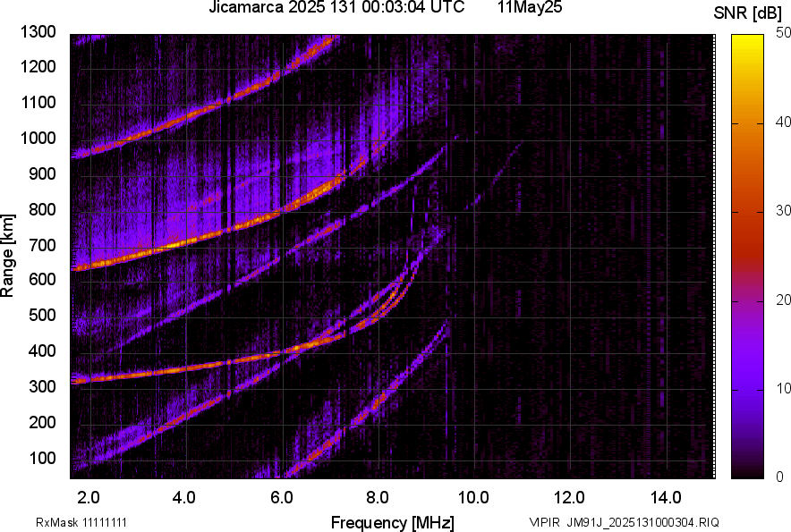791x532 pixels.
Task: Click the range tick label '900'
Action: pos(42,174)
